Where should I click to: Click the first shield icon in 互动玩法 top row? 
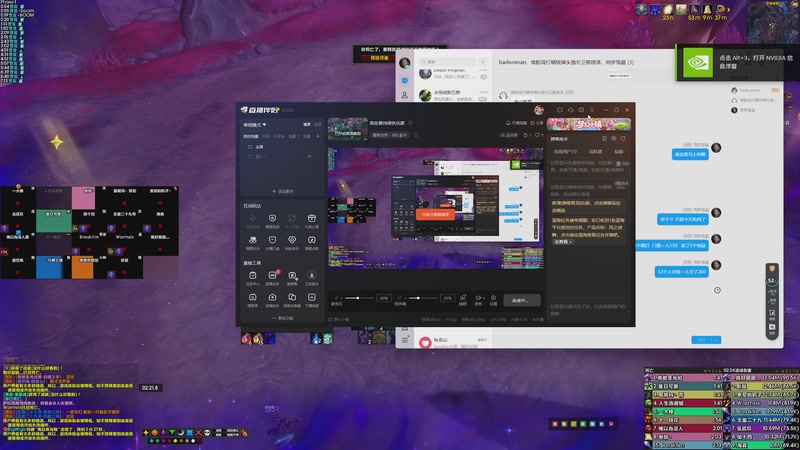coord(272,218)
